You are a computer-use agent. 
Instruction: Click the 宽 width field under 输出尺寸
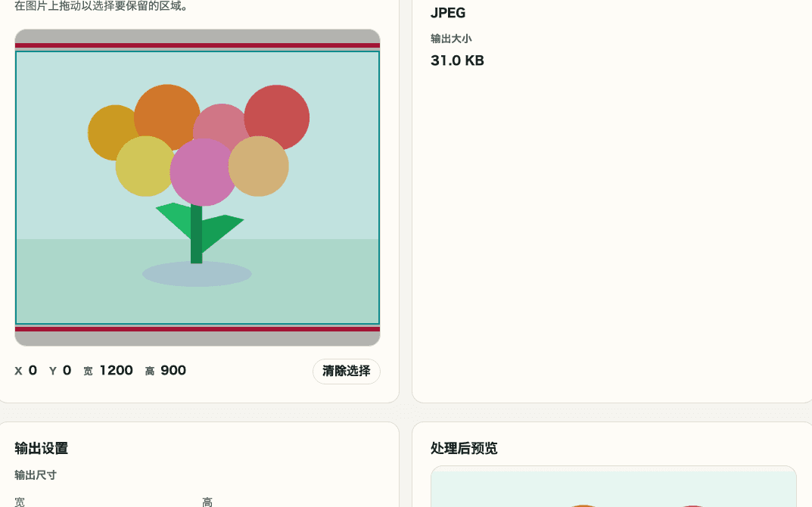click(19, 501)
